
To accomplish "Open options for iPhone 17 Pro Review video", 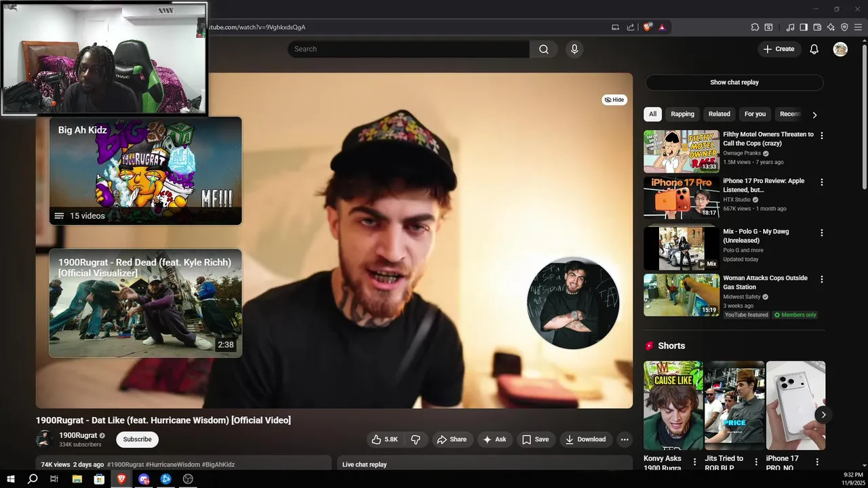I will click(822, 182).
